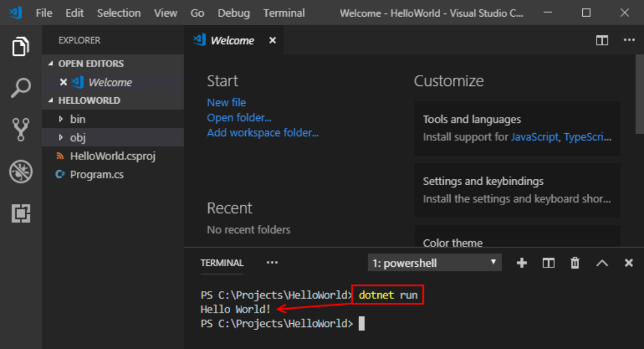Split the editor to the right
The height and width of the screenshot is (349, 644).
[602, 40]
